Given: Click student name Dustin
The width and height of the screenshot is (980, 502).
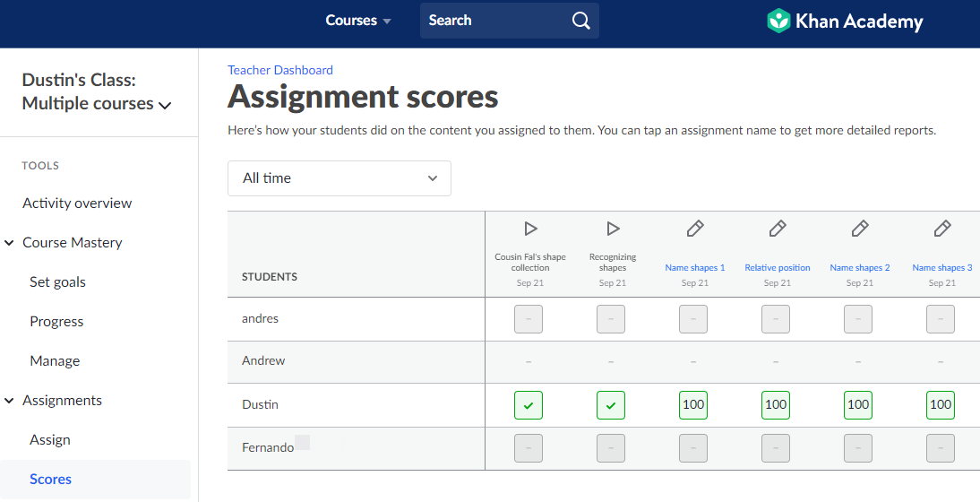Looking at the screenshot, I should [x=260, y=404].
